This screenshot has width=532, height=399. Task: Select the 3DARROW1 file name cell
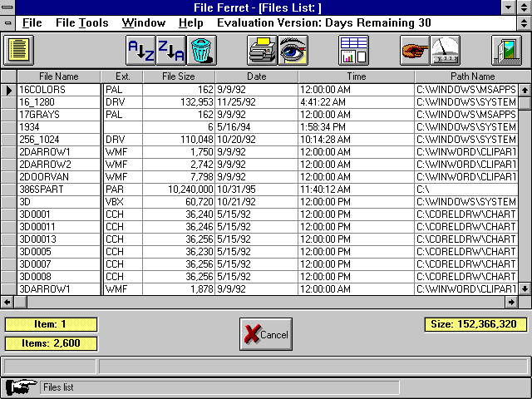(58, 289)
